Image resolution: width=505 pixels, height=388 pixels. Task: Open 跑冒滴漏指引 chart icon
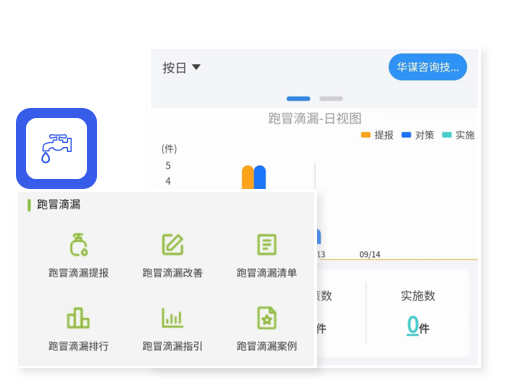point(172,318)
